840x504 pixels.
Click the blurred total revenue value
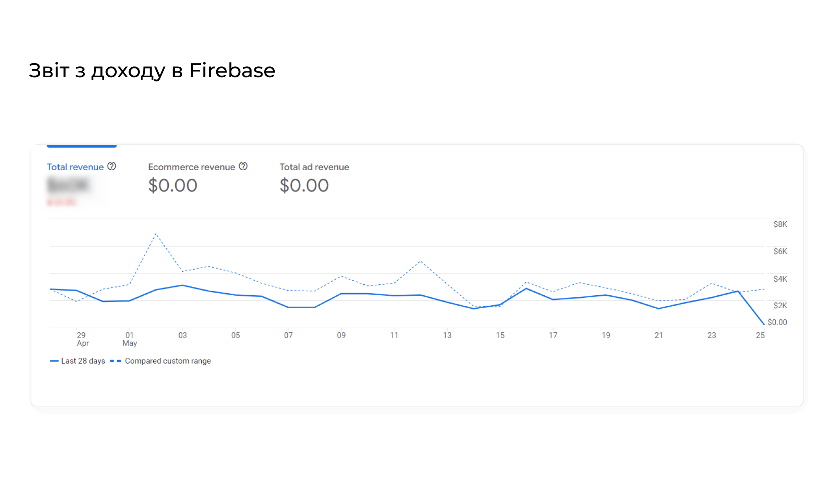pos(68,185)
